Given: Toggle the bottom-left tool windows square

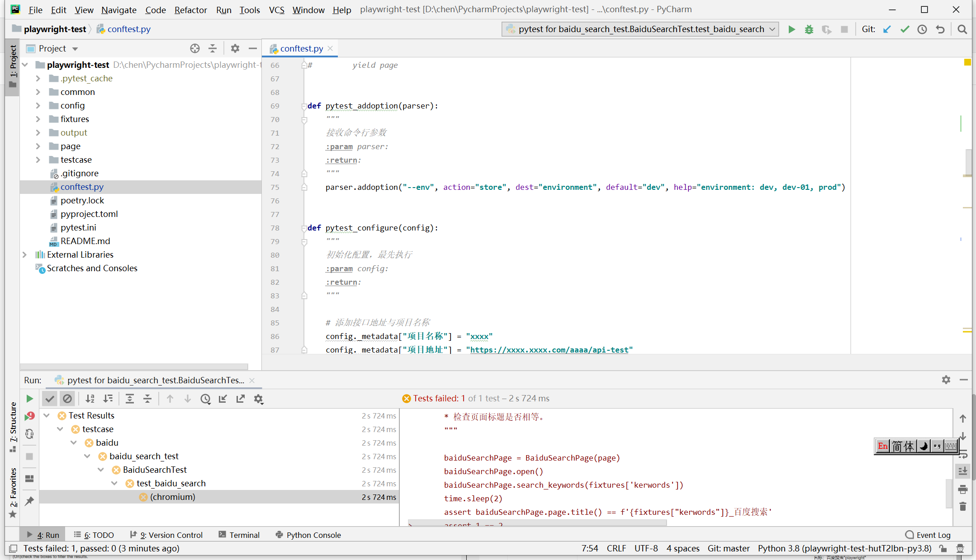Looking at the screenshot, I should (x=13, y=548).
